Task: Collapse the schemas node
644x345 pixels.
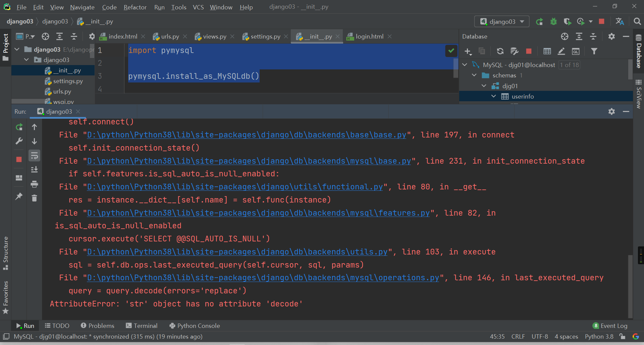Action: (x=474, y=75)
